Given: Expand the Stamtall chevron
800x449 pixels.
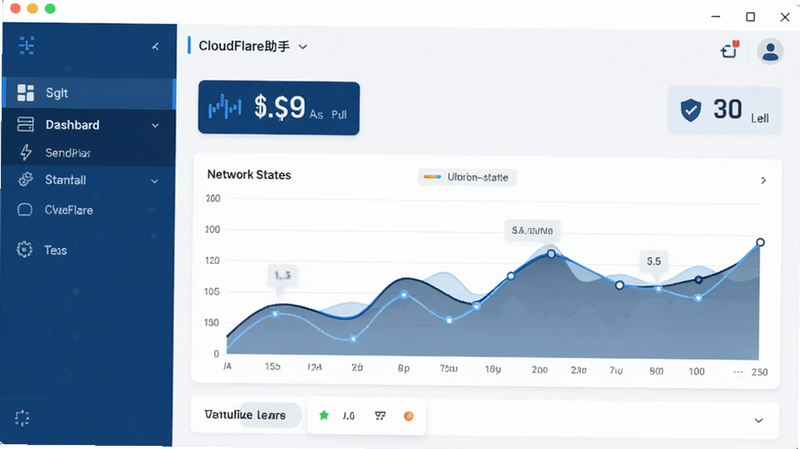Looking at the screenshot, I should [x=155, y=181].
